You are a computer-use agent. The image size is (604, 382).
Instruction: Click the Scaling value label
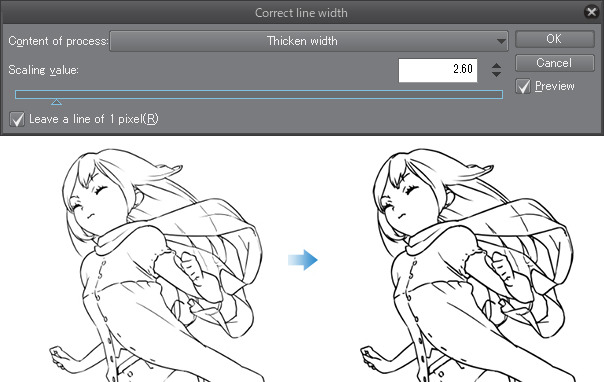pos(44,70)
